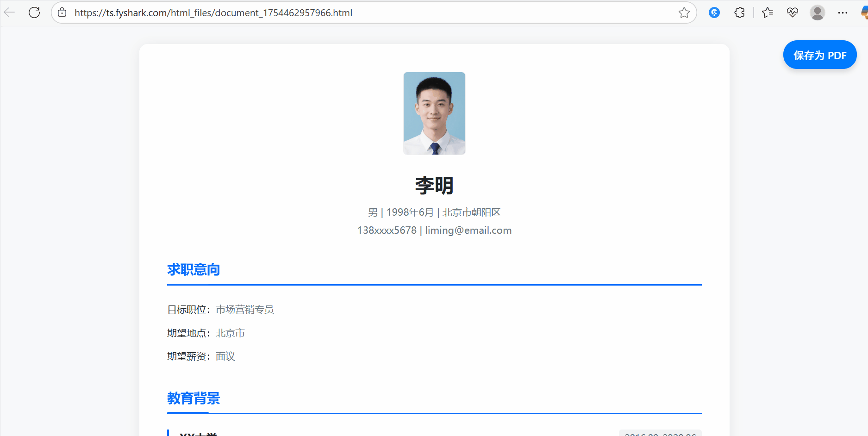The height and width of the screenshot is (436, 868).
Task: View site information lock icon
Action: tap(62, 12)
